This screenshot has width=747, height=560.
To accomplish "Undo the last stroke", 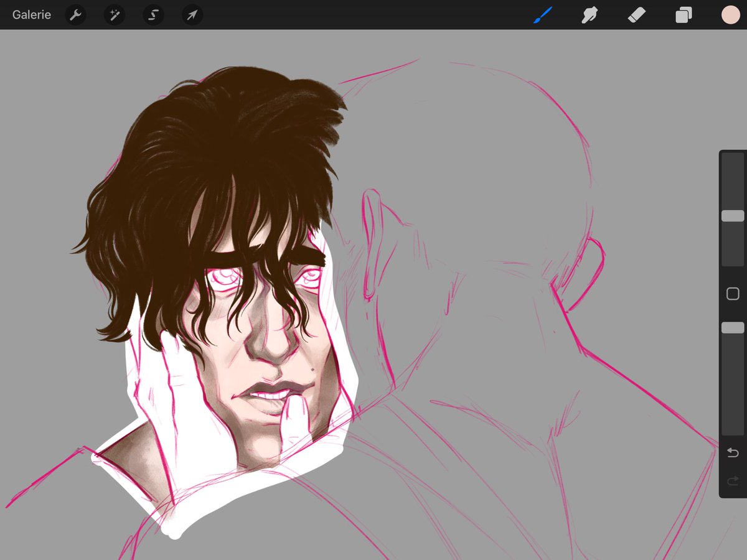I will 733,452.
